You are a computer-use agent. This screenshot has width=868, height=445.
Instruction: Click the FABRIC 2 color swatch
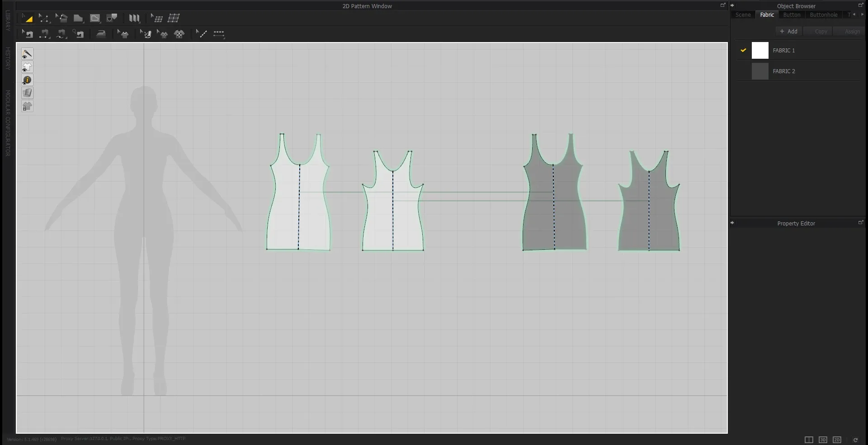tap(759, 71)
